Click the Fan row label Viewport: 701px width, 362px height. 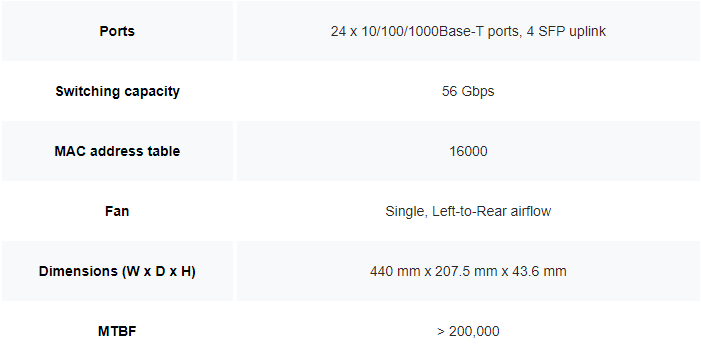pyautogui.click(x=117, y=211)
